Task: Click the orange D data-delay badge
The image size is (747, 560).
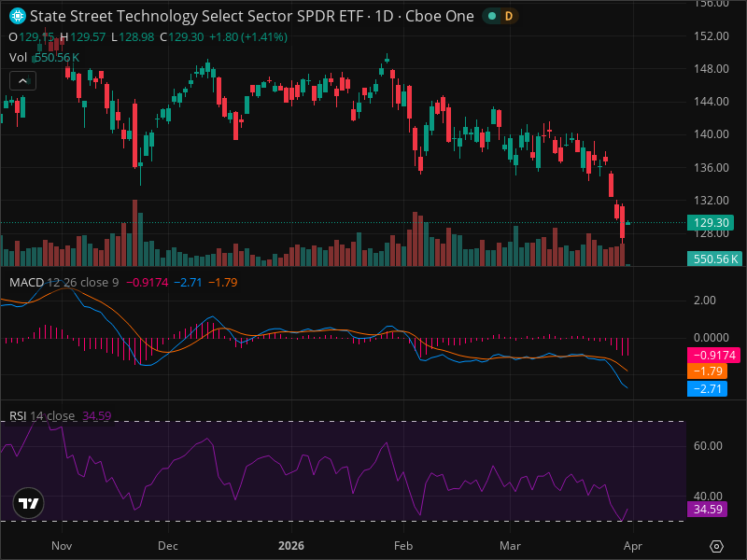Action: pyautogui.click(x=509, y=16)
